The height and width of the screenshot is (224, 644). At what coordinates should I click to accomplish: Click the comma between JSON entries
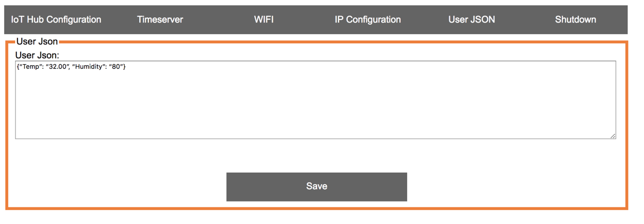pyautogui.click(x=69, y=69)
